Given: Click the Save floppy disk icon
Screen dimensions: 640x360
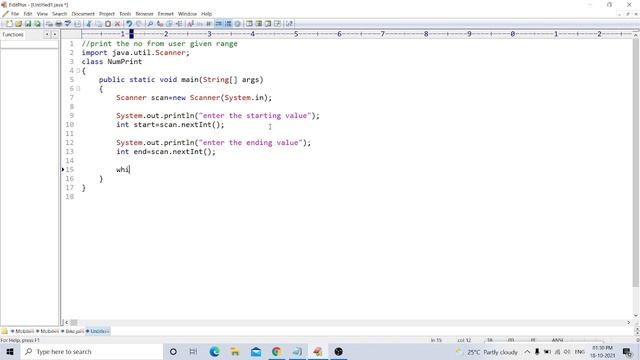Looking at the screenshot, I should coord(28,24).
